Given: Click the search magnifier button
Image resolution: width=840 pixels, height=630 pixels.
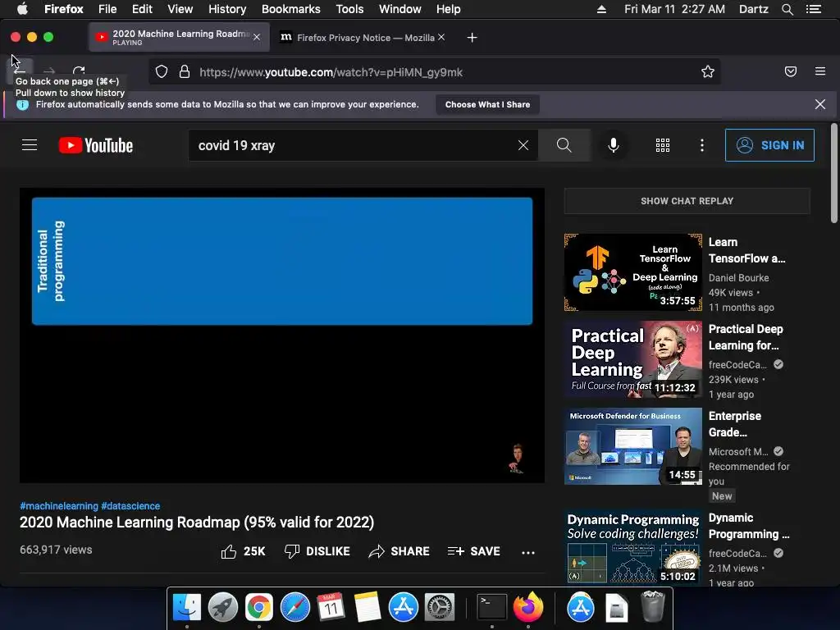Looking at the screenshot, I should 564,145.
